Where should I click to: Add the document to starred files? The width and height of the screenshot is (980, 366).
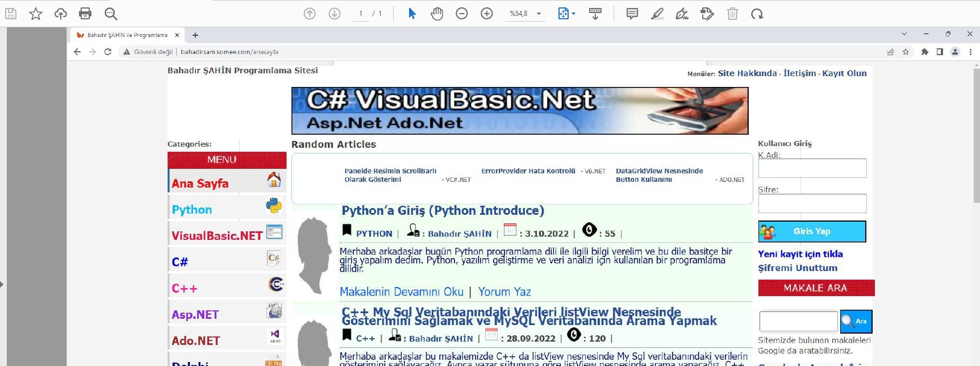tap(36, 14)
